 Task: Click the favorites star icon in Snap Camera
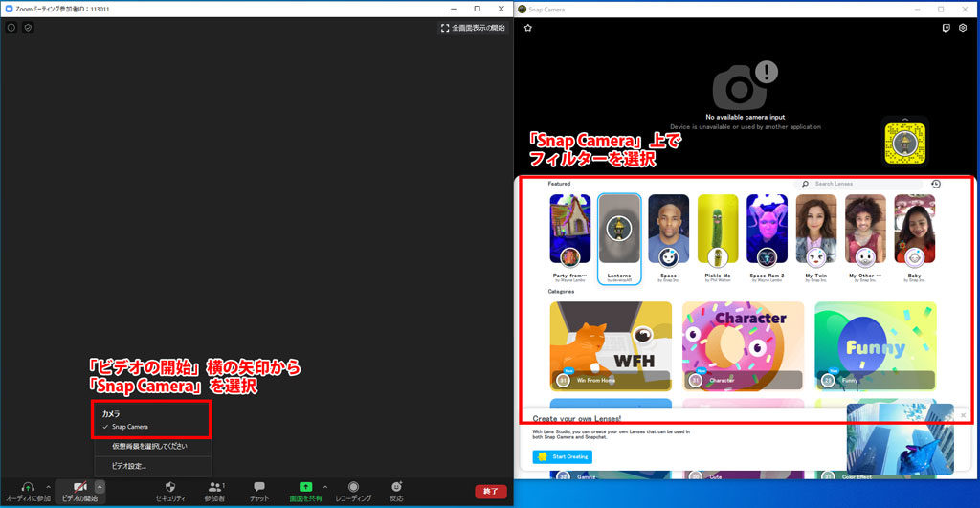click(x=527, y=28)
